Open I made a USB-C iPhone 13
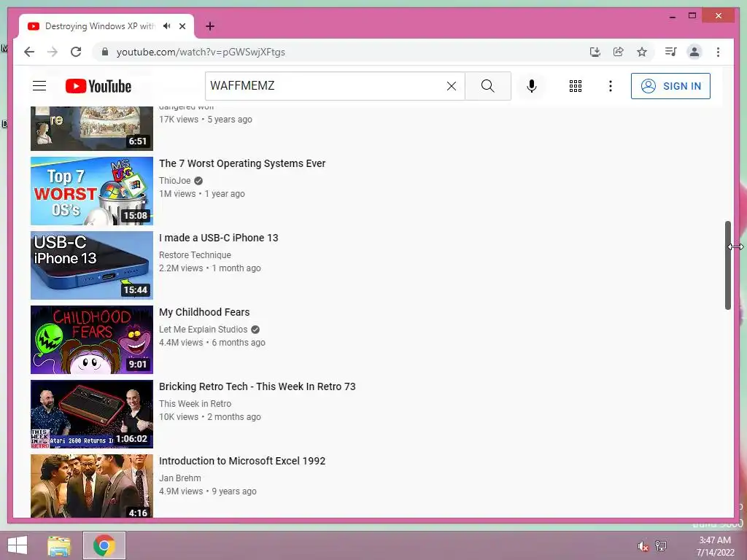 tap(219, 238)
